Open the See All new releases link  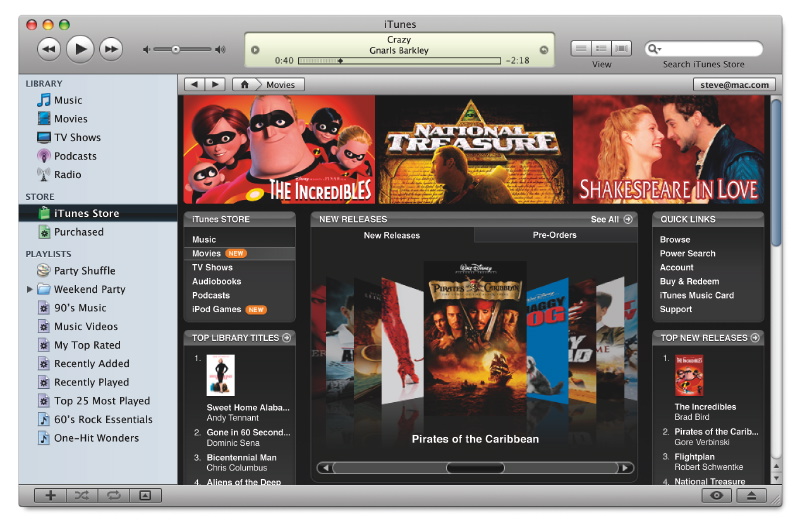(x=611, y=219)
